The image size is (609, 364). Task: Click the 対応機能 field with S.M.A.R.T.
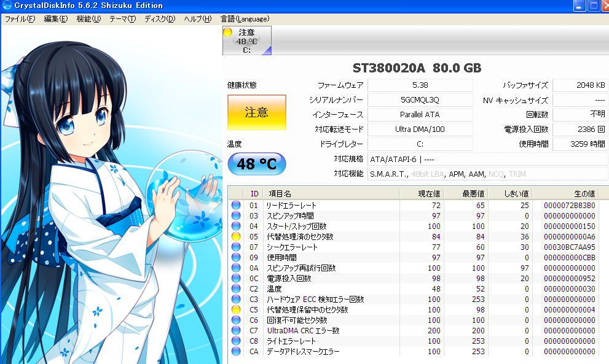(x=488, y=174)
